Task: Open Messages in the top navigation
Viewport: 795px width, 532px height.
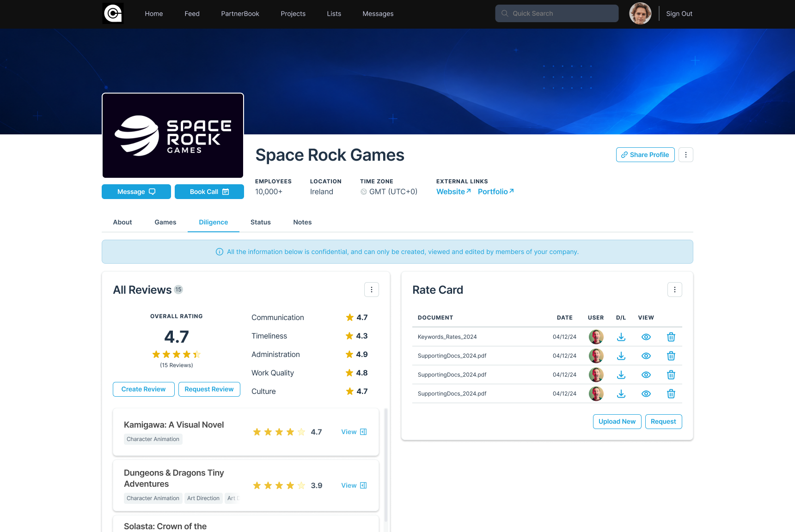Action: (x=378, y=14)
